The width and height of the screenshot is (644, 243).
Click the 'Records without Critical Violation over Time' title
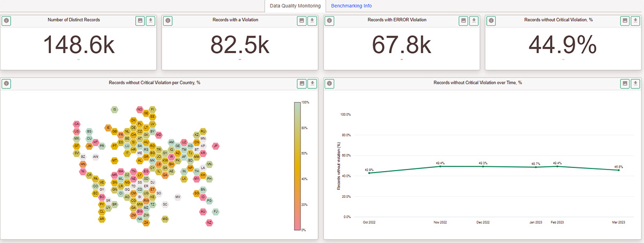[478, 83]
